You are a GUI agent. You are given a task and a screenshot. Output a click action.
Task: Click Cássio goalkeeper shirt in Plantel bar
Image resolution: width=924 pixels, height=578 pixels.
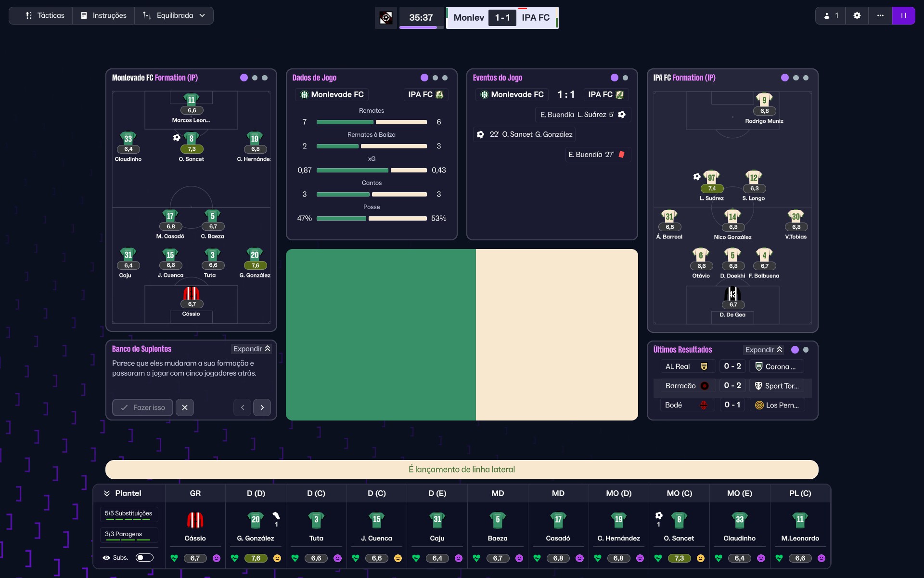coord(195,520)
